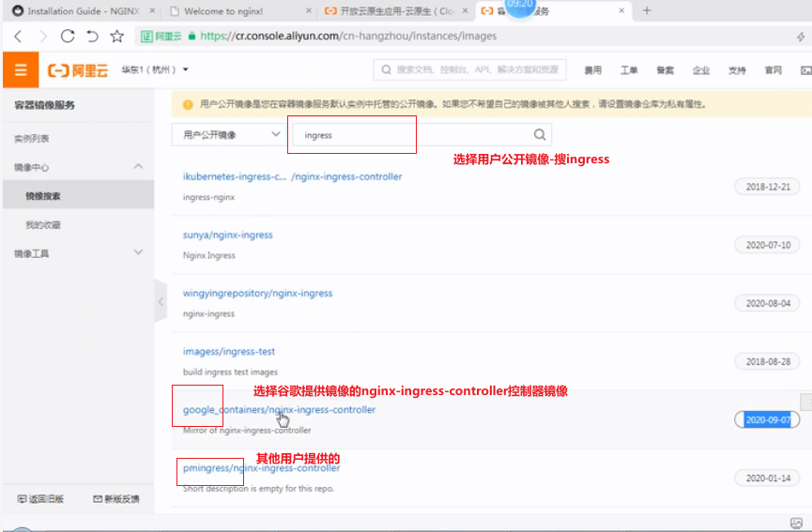This screenshot has width=812, height=532.
Task: Click the 容器镜像服务 sidebar title
Action: pyautogui.click(x=44, y=105)
